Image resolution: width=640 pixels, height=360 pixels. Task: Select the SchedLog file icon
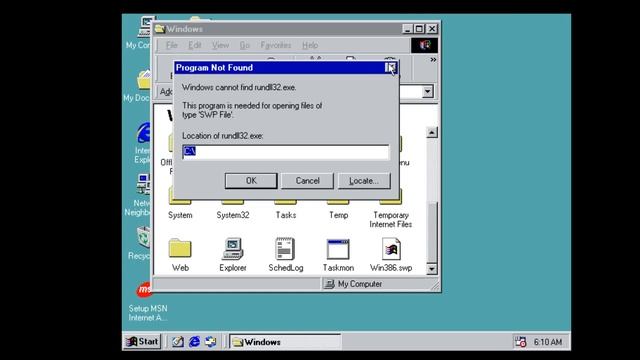pos(285,248)
